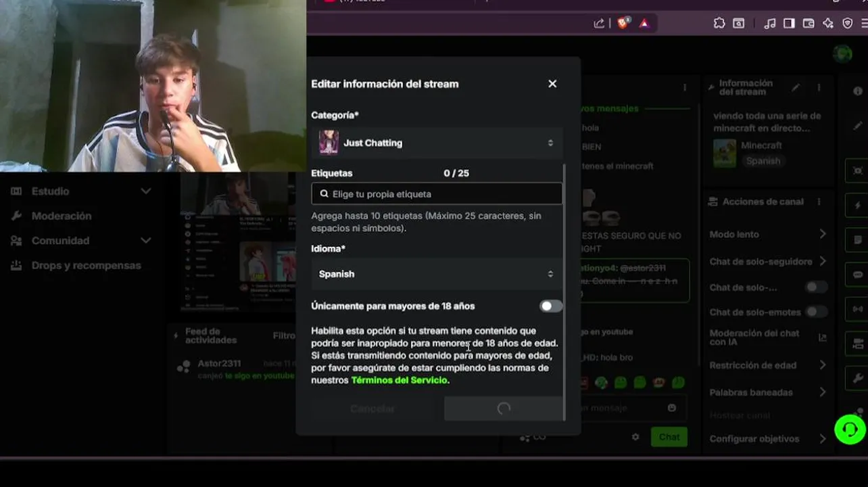
Task: Click the broadcast signal icon in right rail
Action: click(x=858, y=309)
